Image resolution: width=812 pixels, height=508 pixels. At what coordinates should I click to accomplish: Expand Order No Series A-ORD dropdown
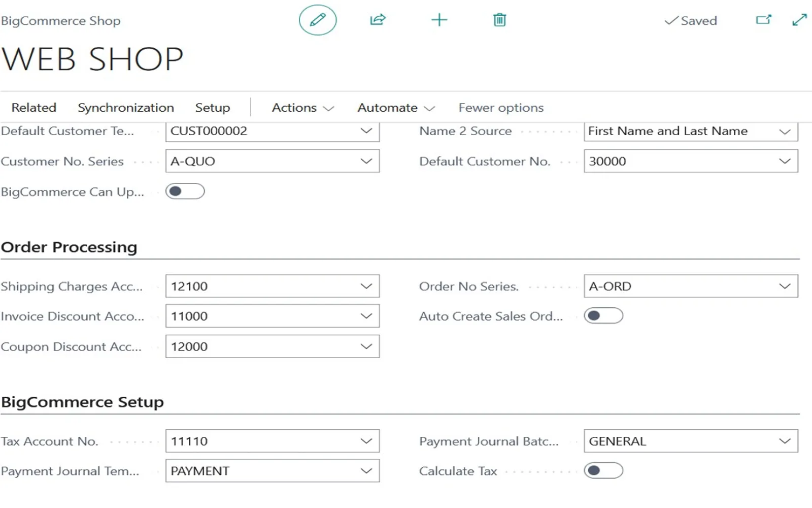click(x=785, y=286)
